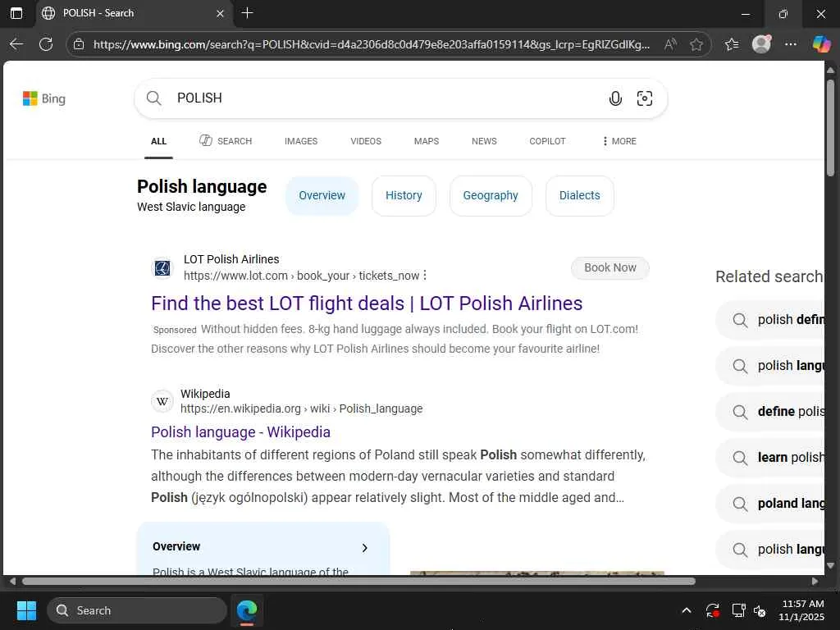
Task: Open Polish language - Wikipedia link
Action: pos(240,431)
